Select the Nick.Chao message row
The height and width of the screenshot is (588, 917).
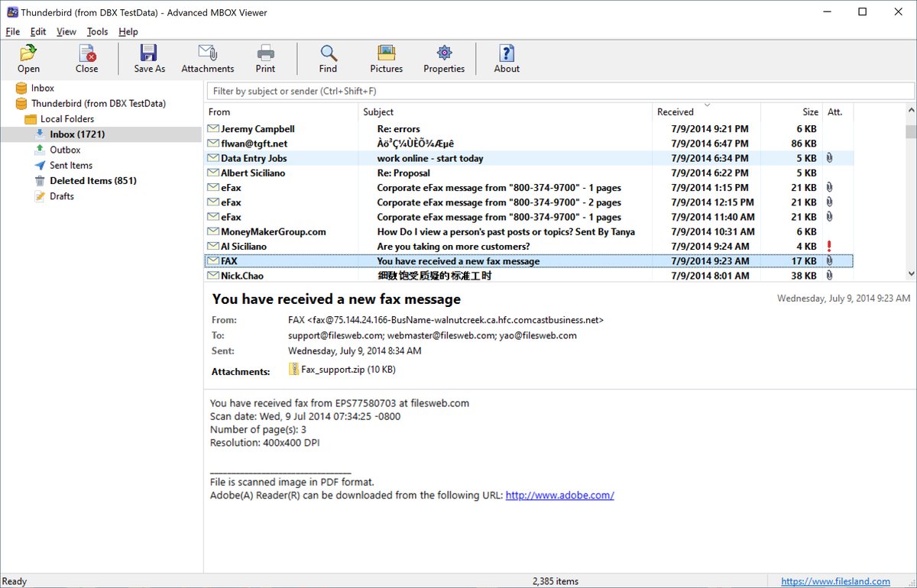click(x=529, y=275)
